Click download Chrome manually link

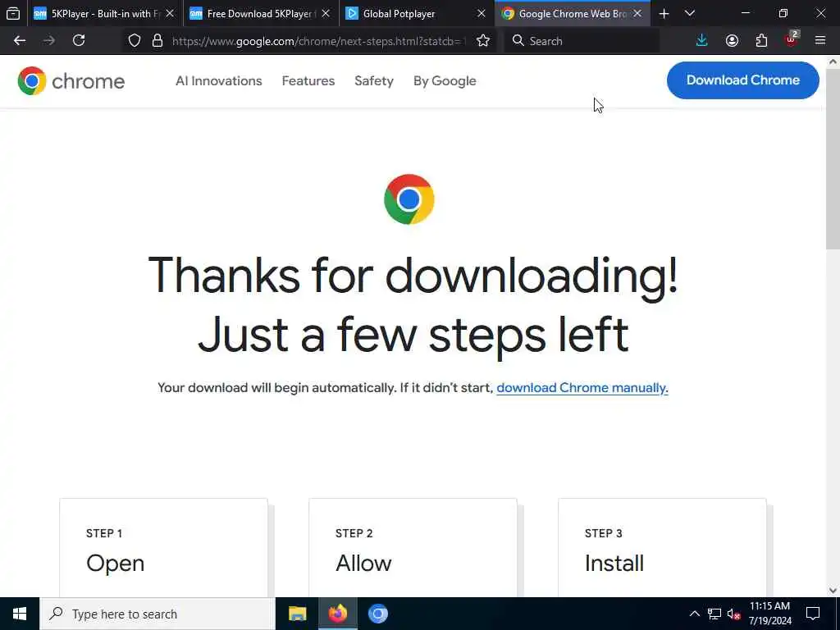click(x=582, y=388)
